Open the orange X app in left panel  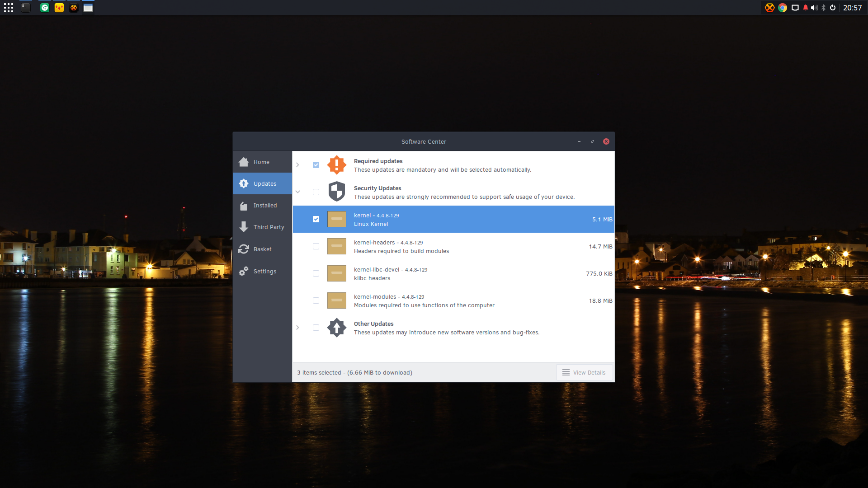(74, 8)
